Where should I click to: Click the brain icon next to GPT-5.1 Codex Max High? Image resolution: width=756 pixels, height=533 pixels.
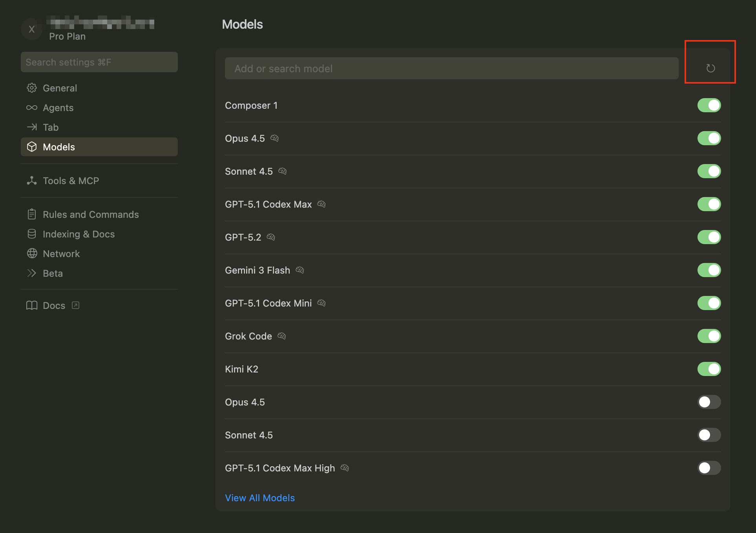click(345, 468)
